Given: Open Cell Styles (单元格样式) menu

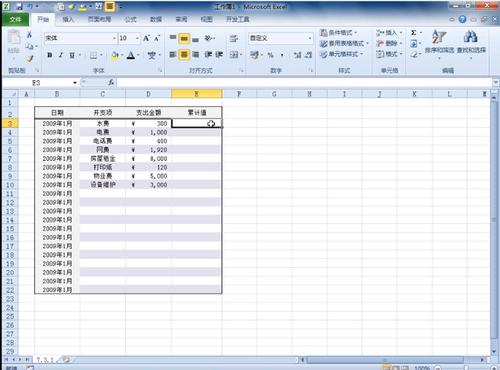Looking at the screenshot, I should 341,54.
